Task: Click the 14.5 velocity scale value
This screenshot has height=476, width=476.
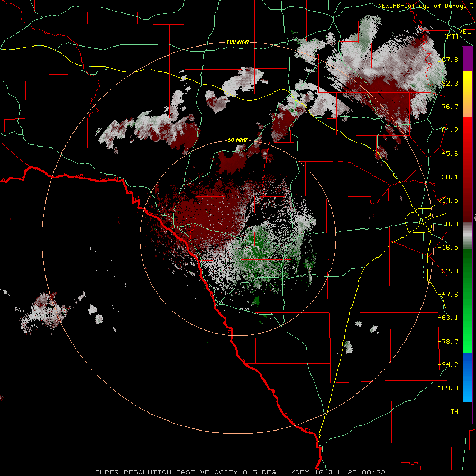Action: pyautogui.click(x=450, y=200)
